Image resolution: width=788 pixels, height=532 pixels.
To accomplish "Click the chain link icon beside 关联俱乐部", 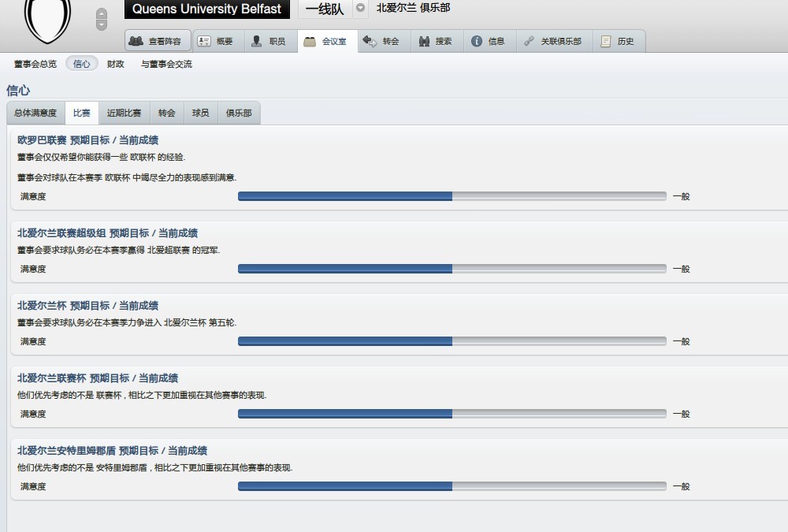I will pos(529,41).
